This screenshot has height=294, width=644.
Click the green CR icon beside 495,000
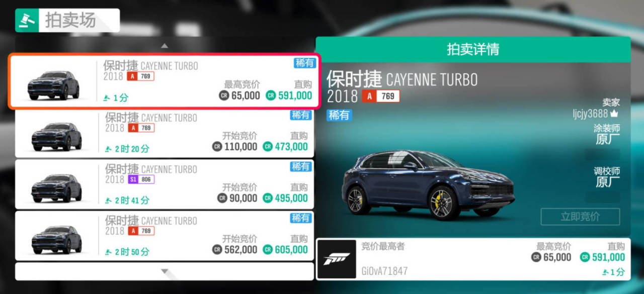tap(268, 198)
